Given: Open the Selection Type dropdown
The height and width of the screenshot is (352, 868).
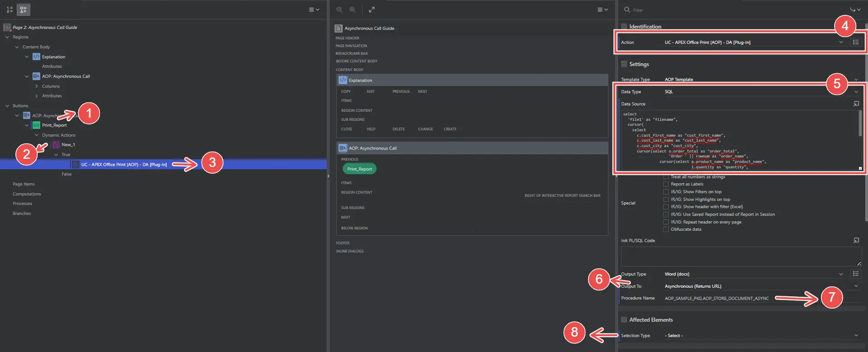Looking at the screenshot, I should pos(762,335).
